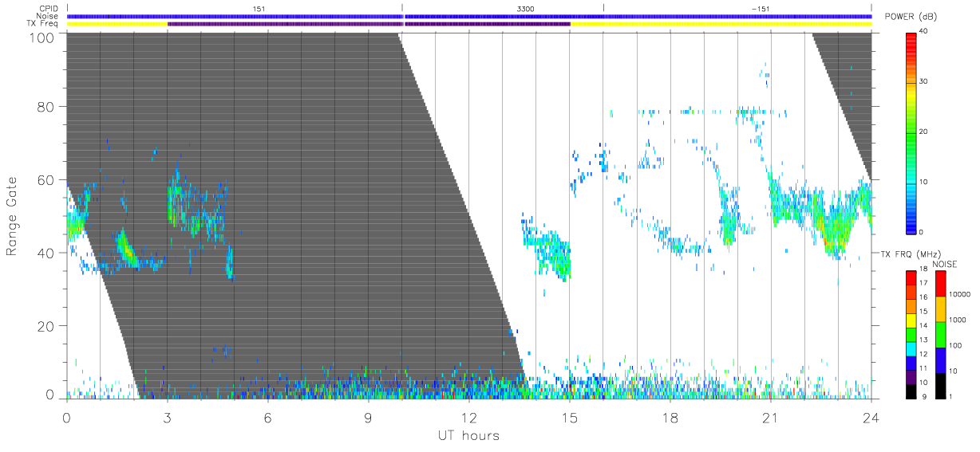Click the cyan swatch in TX FRQ legend

pyautogui.click(x=911, y=349)
